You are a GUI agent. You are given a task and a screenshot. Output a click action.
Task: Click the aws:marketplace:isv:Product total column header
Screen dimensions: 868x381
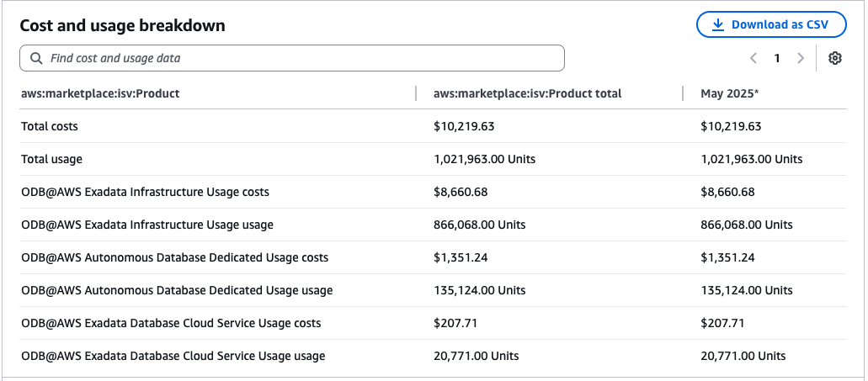[527, 93]
